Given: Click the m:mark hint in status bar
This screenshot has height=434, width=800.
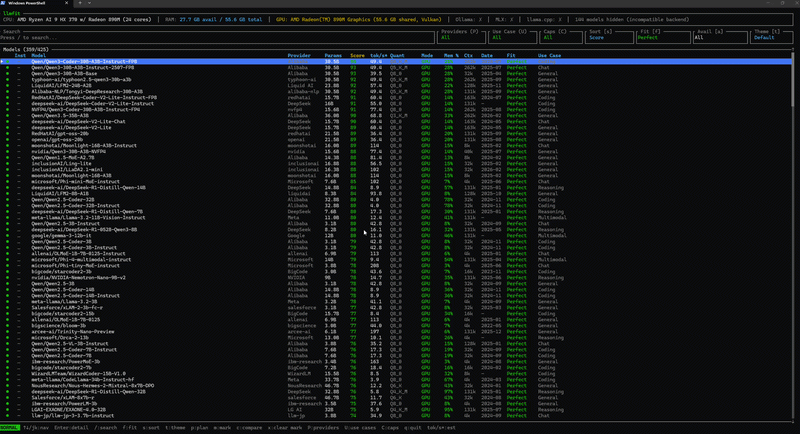Looking at the screenshot, I should point(222,428).
